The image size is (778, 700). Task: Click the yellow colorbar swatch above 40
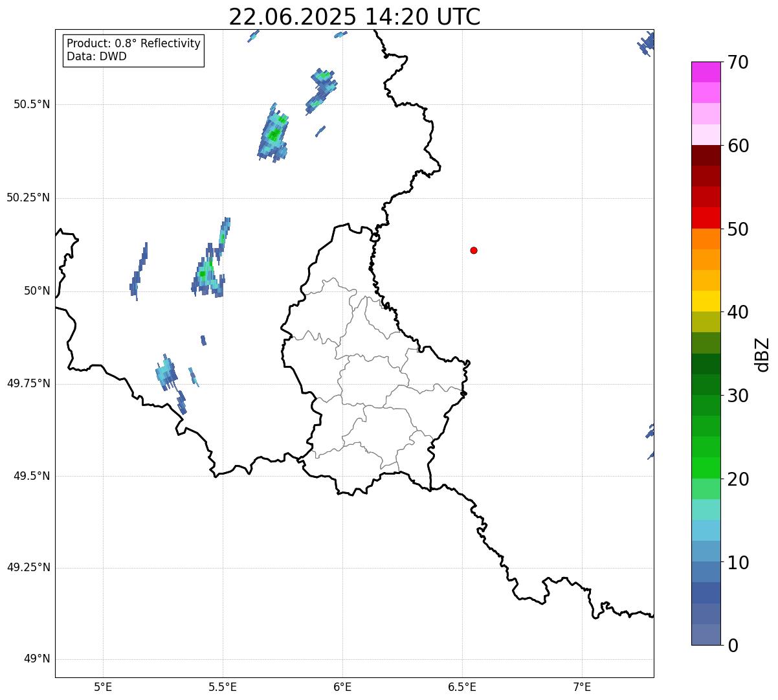[706, 301]
